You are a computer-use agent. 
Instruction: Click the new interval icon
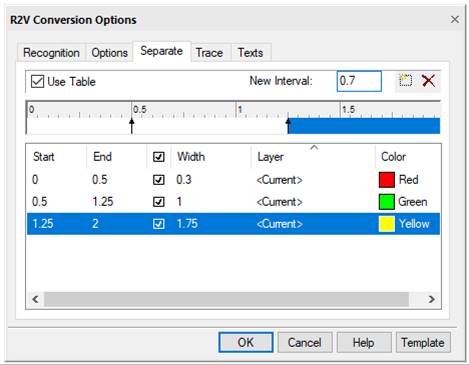tap(405, 81)
